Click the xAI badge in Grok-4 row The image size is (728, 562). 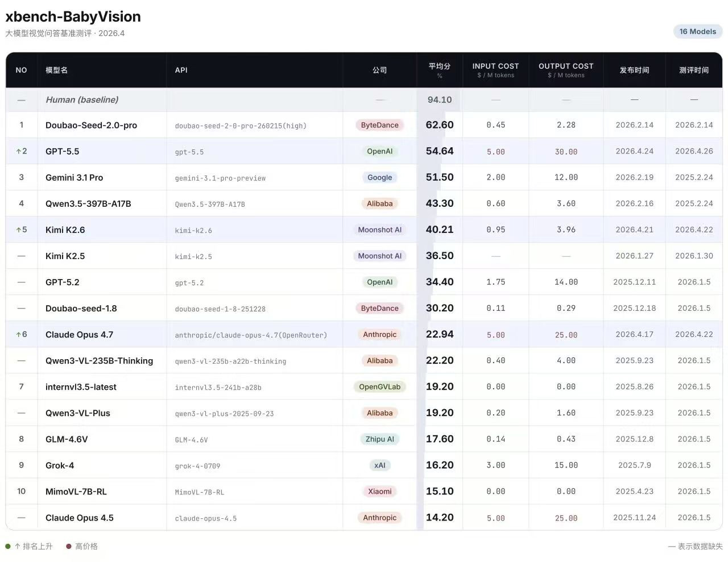click(379, 465)
